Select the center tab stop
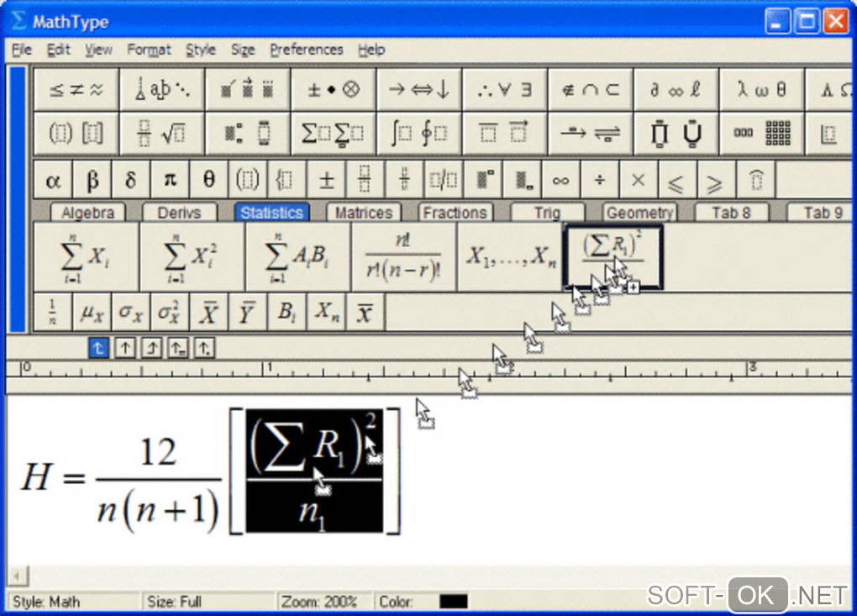 click(125, 348)
